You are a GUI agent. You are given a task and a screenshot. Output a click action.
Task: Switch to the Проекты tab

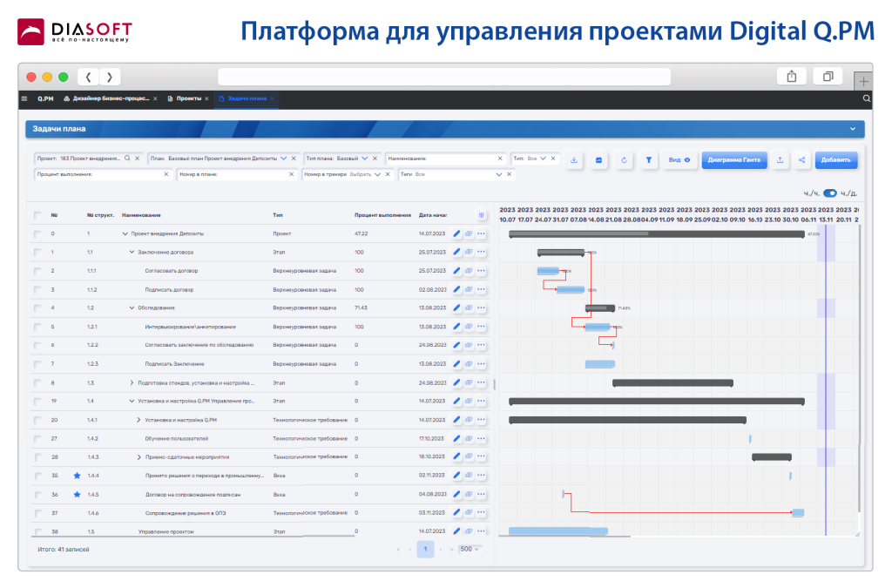pyautogui.click(x=188, y=98)
